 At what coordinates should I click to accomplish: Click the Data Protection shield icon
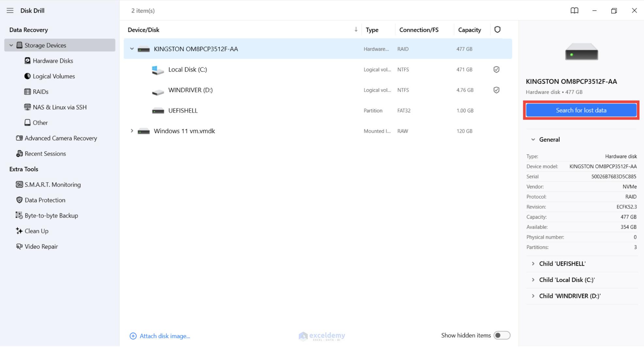(19, 200)
